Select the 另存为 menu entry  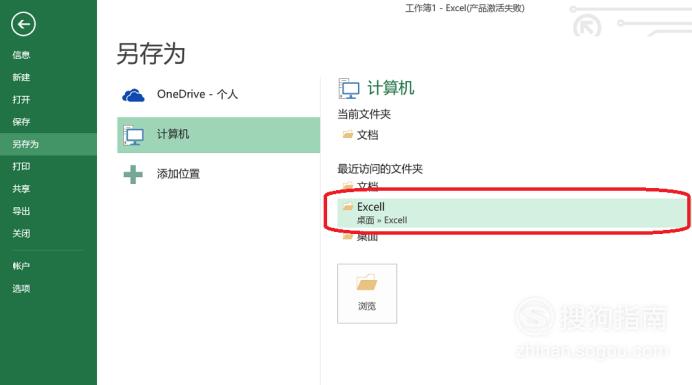pos(26,144)
